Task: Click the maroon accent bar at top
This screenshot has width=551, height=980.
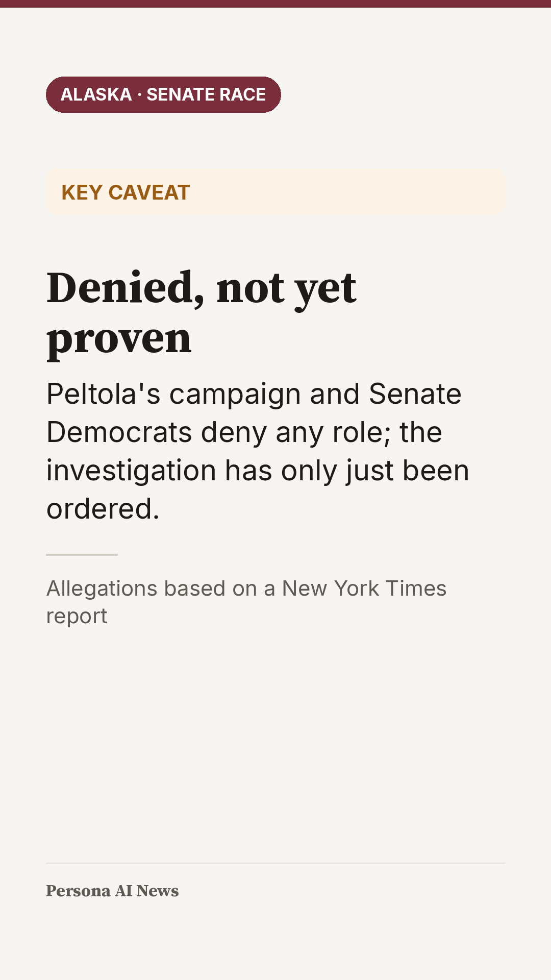Action: click(275, 4)
